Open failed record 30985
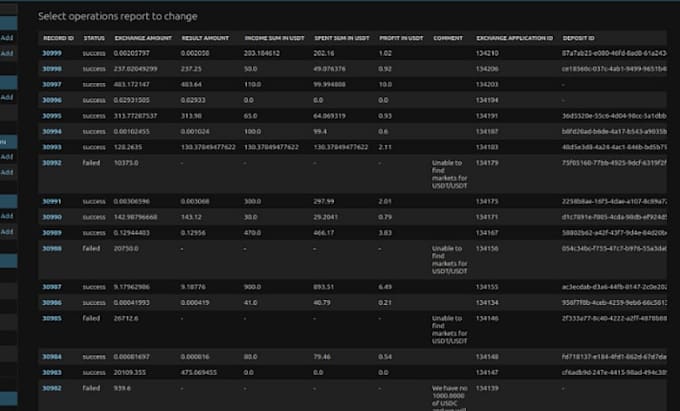Image resolution: width=680 pixels, height=411 pixels. click(52, 318)
